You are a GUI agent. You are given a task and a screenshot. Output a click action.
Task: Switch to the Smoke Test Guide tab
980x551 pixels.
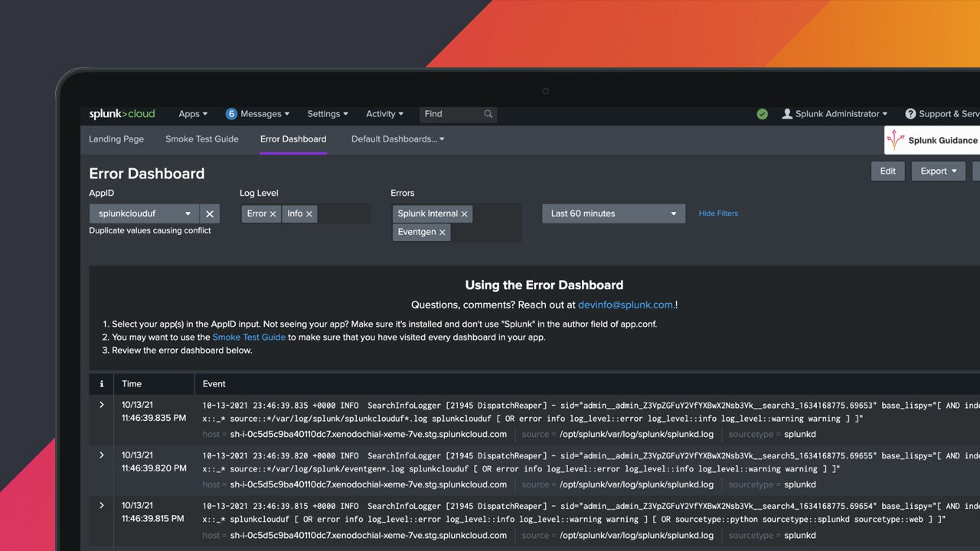pyautogui.click(x=202, y=139)
